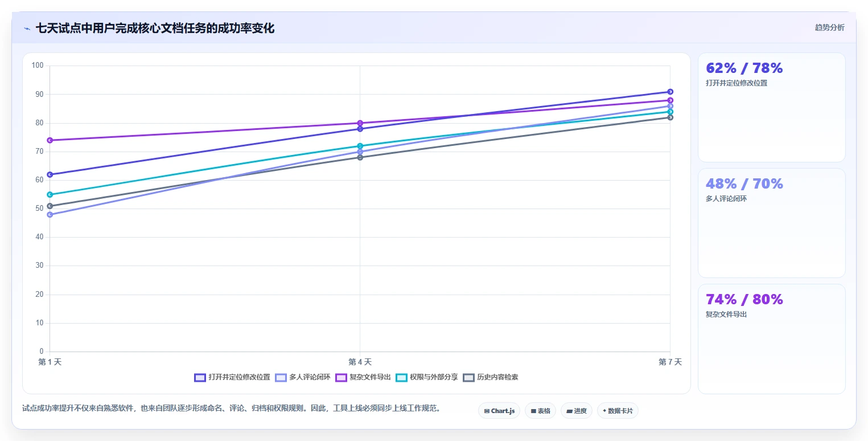Image resolution: width=868 pixels, height=441 pixels.
Task: Click day 4 point of 权限与外部分享 line at 72
Action: pyautogui.click(x=360, y=146)
